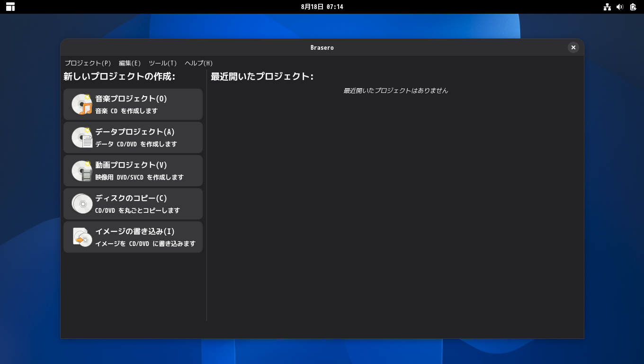Click the burn image icon with orange arrow
The height and width of the screenshot is (364, 644).
tap(82, 237)
